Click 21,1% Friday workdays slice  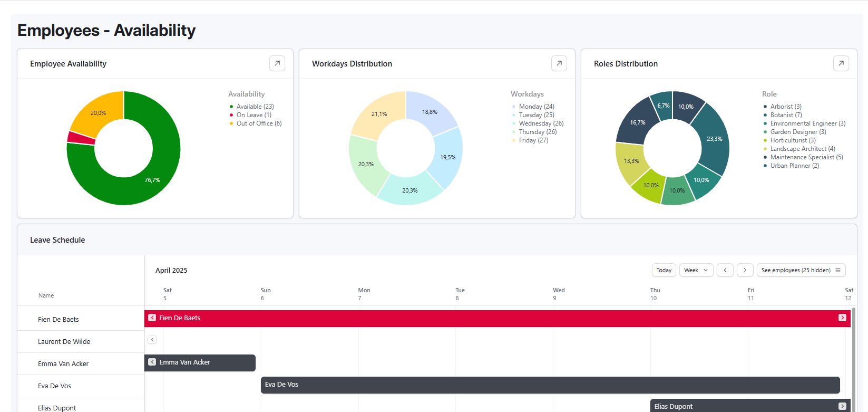point(379,114)
